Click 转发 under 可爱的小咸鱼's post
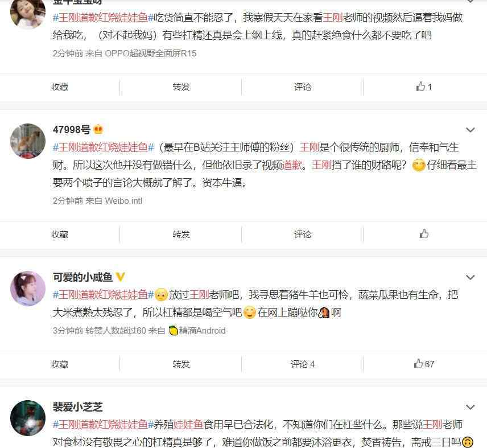This screenshot has width=487, height=448. [181, 364]
